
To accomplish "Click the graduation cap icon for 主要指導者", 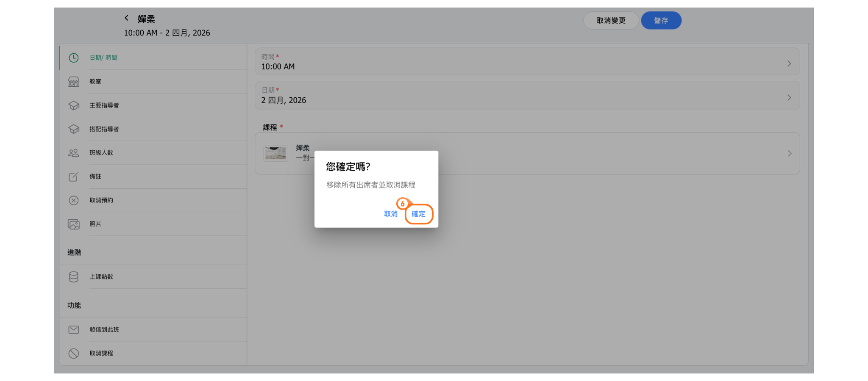I will pos(74,105).
